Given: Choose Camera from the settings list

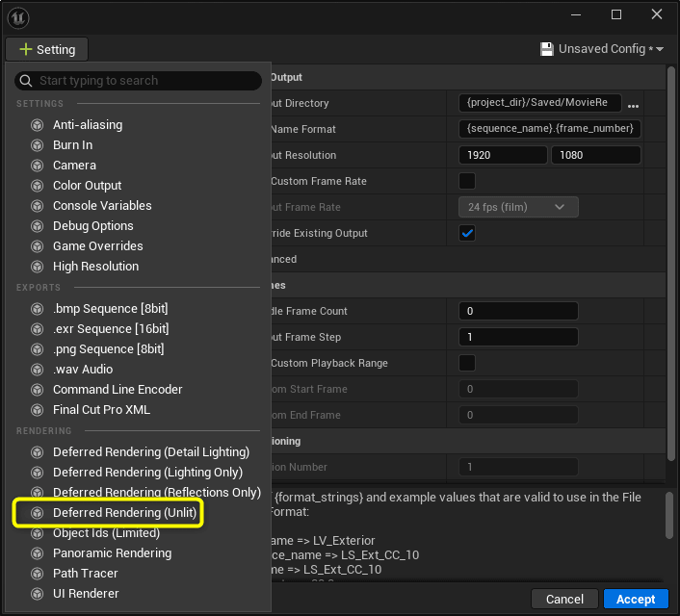Looking at the screenshot, I should point(74,166).
